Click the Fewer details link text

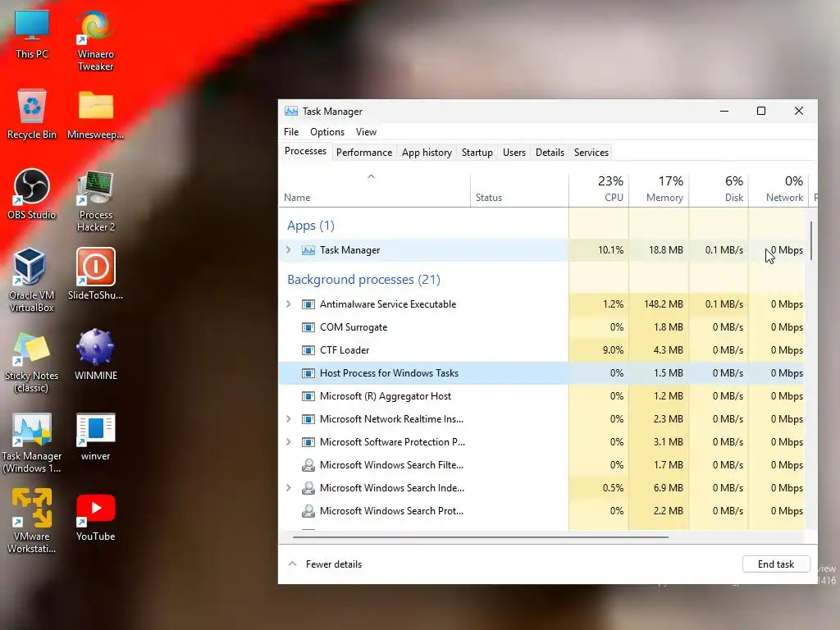(334, 564)
